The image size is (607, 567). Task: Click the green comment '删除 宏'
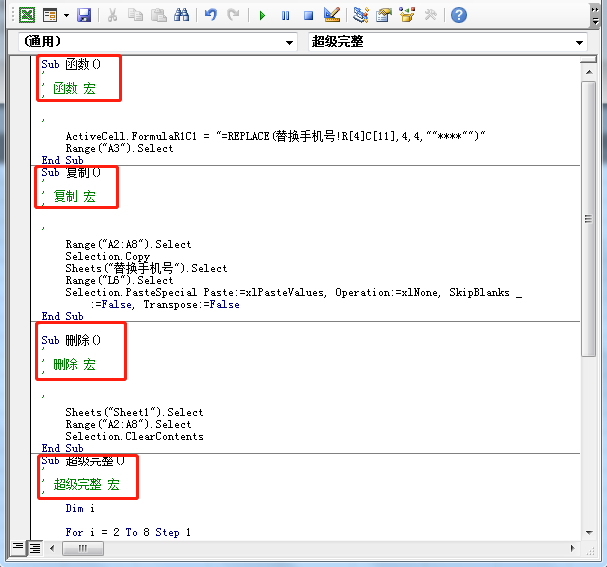74,364
